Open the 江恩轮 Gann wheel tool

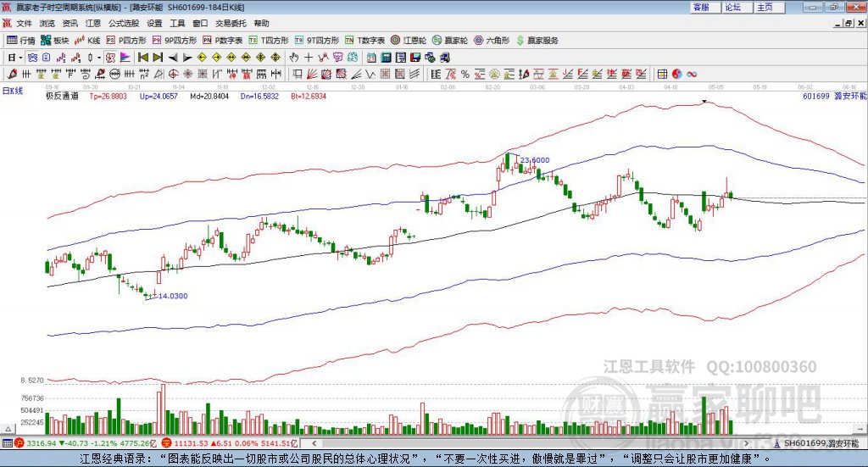(415, 40)
